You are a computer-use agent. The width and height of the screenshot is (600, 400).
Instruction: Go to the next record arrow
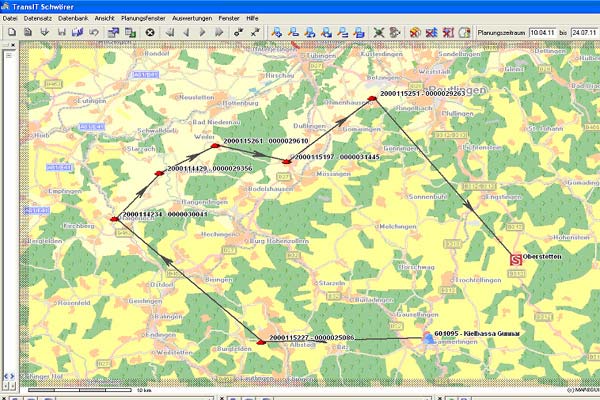click(204, 33)
